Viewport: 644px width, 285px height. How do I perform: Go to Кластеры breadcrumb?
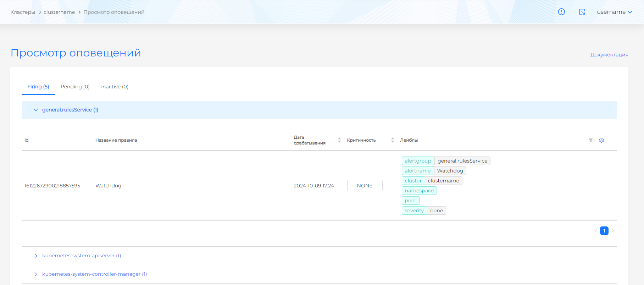click(x=23, y=12)
